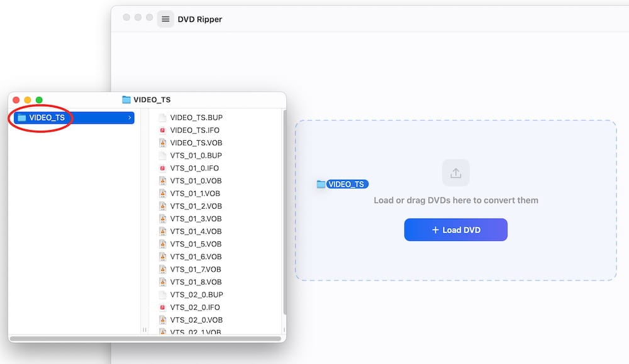This screenshot has height=364, width=629.
Task: Select the VTS_02_0.IFO file
Action: (195, 307)
